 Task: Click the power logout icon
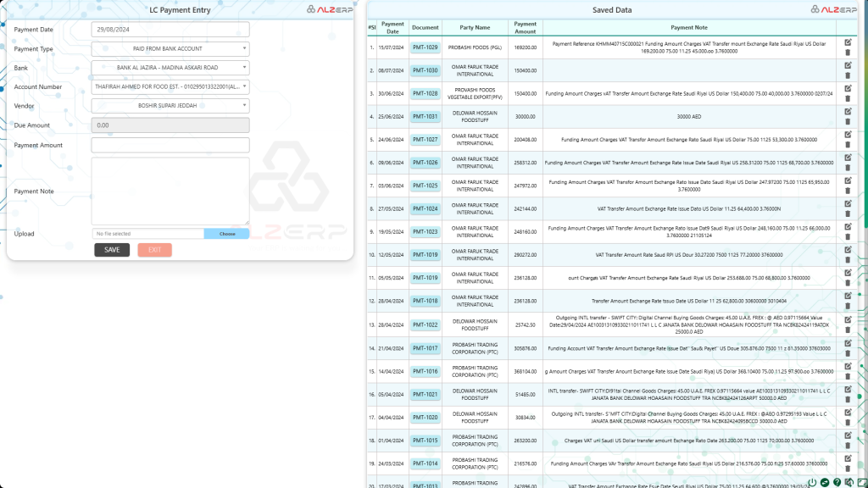[x=812, y=482]
